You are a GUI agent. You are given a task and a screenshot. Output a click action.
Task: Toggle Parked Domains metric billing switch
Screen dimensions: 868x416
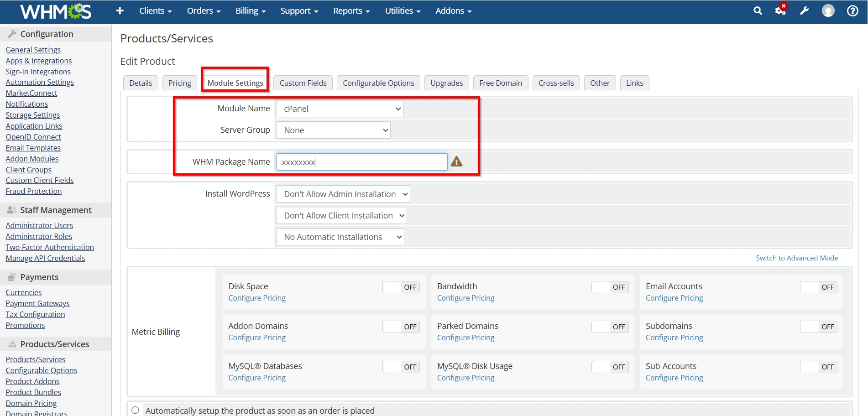pos(610,327)
